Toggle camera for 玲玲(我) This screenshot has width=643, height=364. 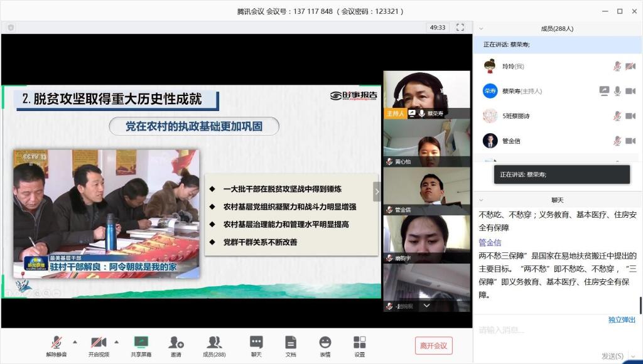pyautogui.click(x=630, y=66)
